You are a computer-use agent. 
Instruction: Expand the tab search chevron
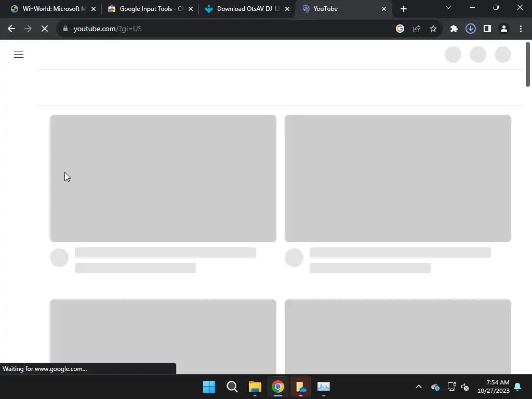click(448, 7)
